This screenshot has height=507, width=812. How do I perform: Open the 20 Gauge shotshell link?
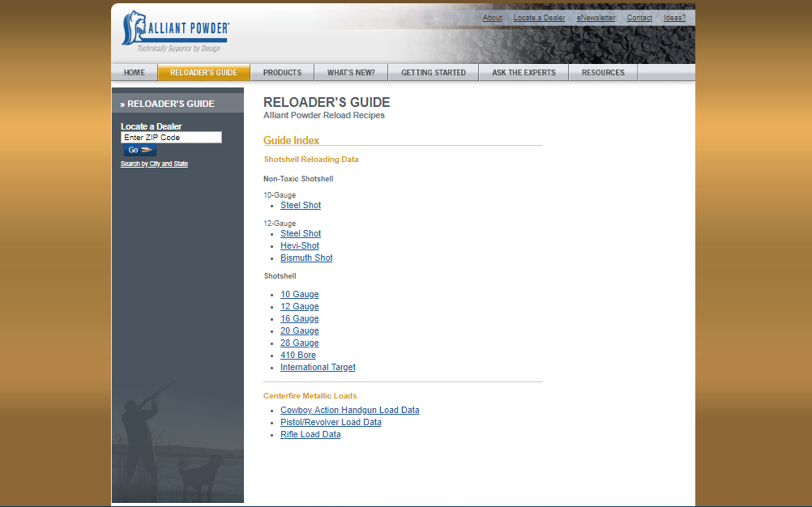coord(300,330)
